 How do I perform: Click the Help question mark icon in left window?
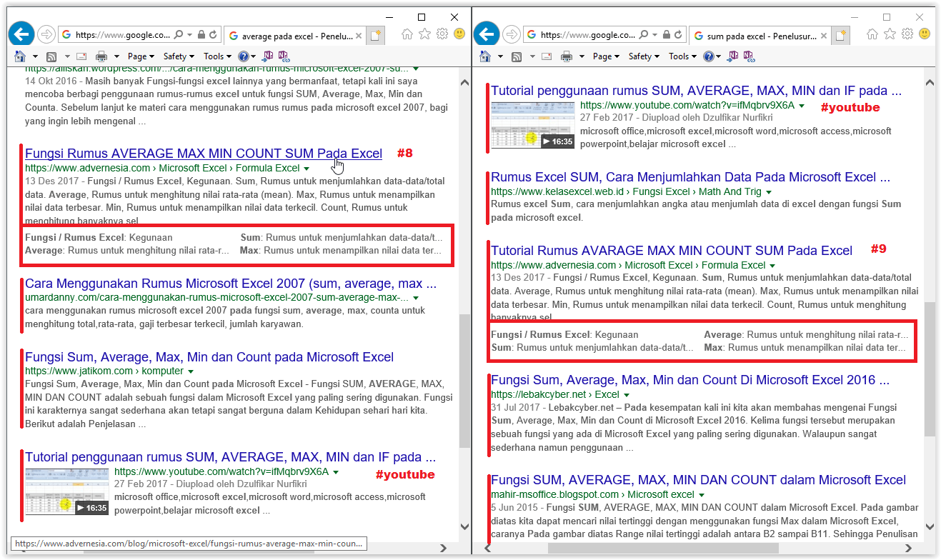pos(244,56)
